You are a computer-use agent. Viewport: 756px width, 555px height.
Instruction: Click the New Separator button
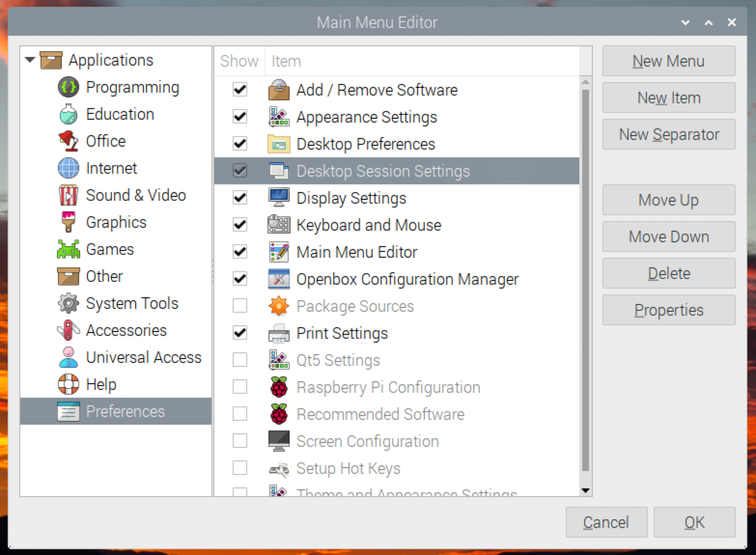point(669,134)
